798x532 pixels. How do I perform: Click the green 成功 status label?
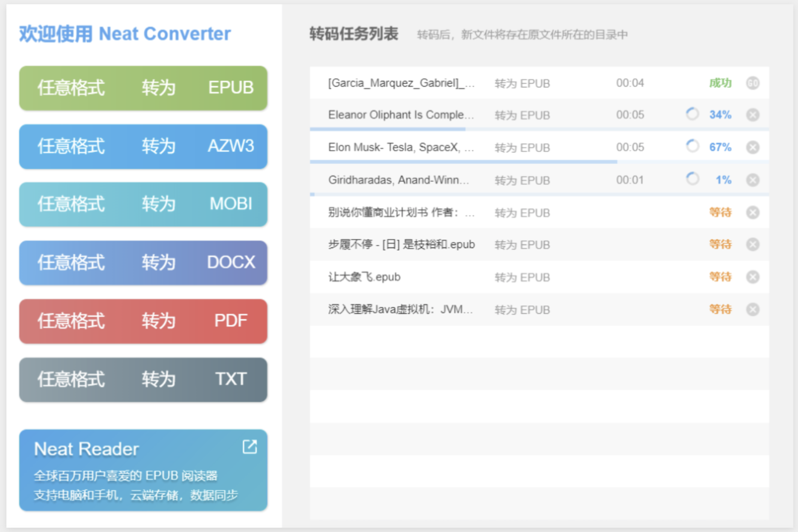[721, 83]
